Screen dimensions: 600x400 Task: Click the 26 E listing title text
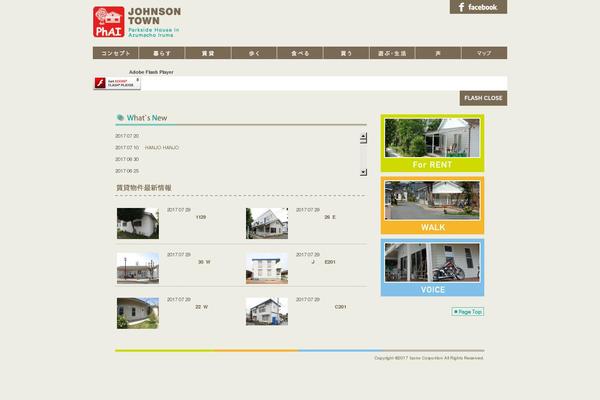[x=330, y=217]
